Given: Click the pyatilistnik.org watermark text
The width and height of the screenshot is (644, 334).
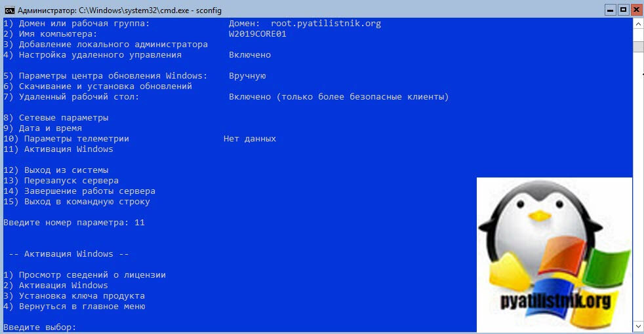Looking at the screenshot, I should pyautogui.click(x=554, y=302).
